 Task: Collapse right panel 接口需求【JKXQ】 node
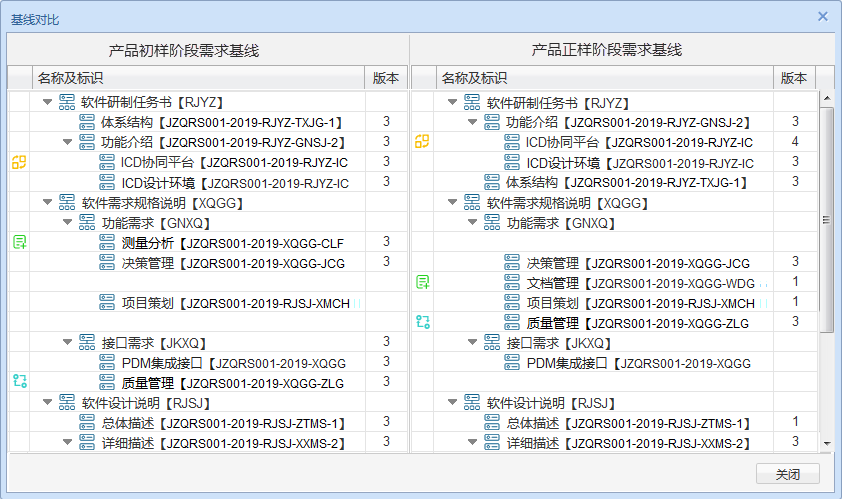coord(472,342)
